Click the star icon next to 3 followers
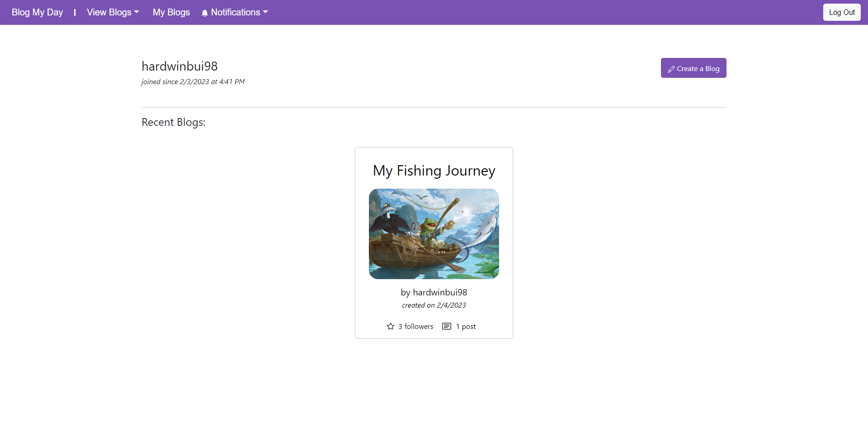868x423 pixels. click(390, 326)
